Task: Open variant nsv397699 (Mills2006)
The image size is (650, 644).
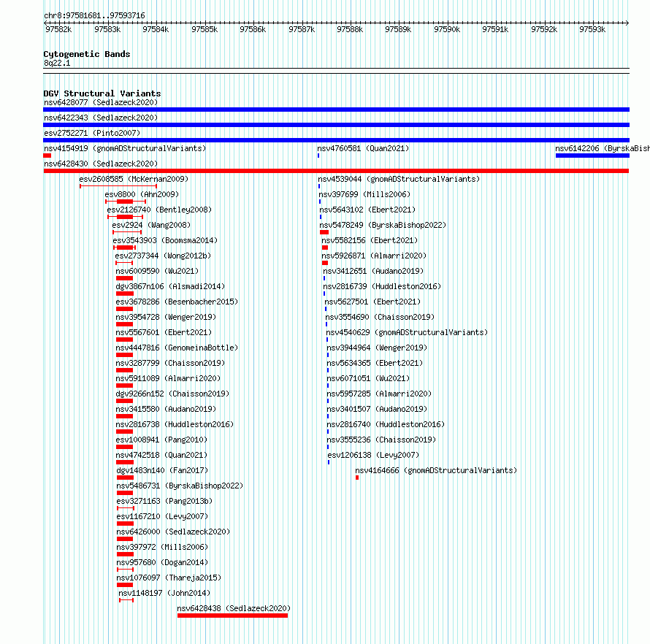Action: click(364, 194)
